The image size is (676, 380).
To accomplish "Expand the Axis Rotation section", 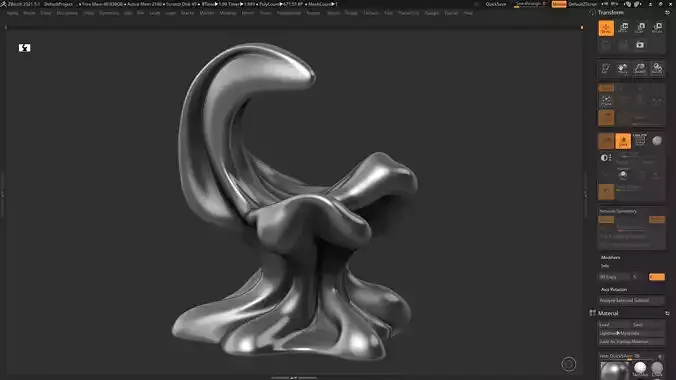I will tap(614, 289).
